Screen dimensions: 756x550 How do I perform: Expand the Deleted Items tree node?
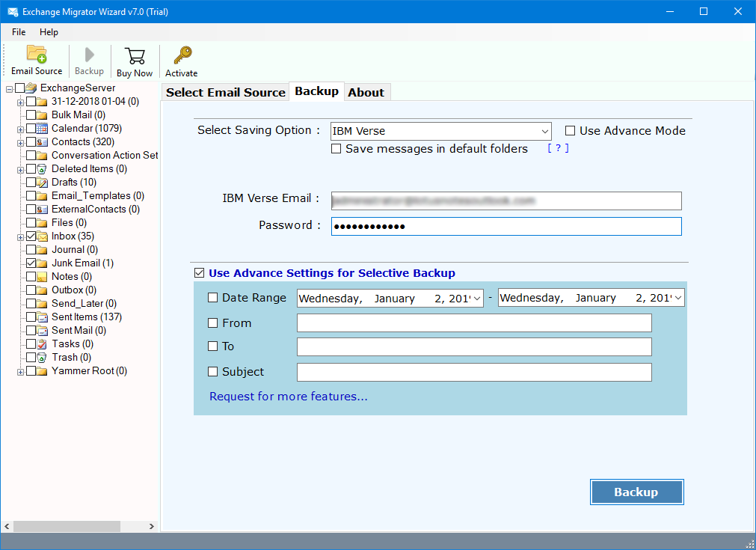tap(20, 171)
